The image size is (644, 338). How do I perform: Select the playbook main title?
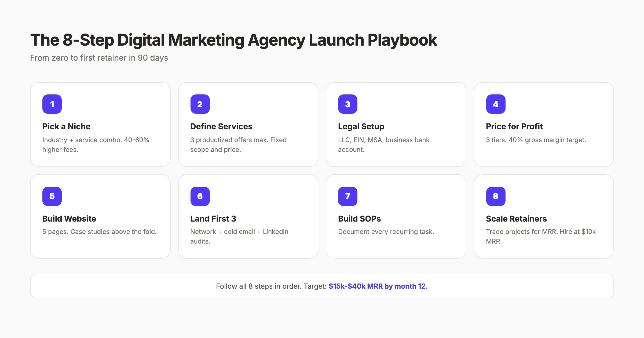(x=233, y=40)
